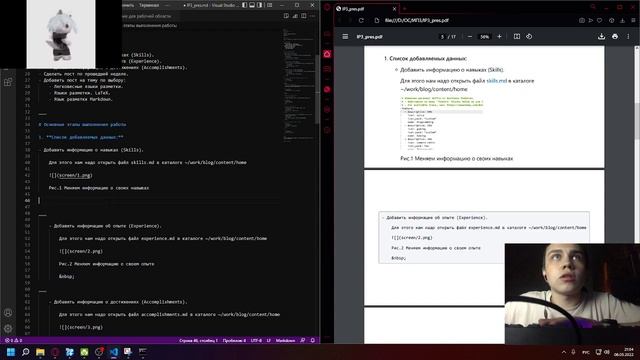The image size is (640, 360).
Task: Open the Terminal menu in VS Code
Action: pyautogui.click(x=149, y=5)
